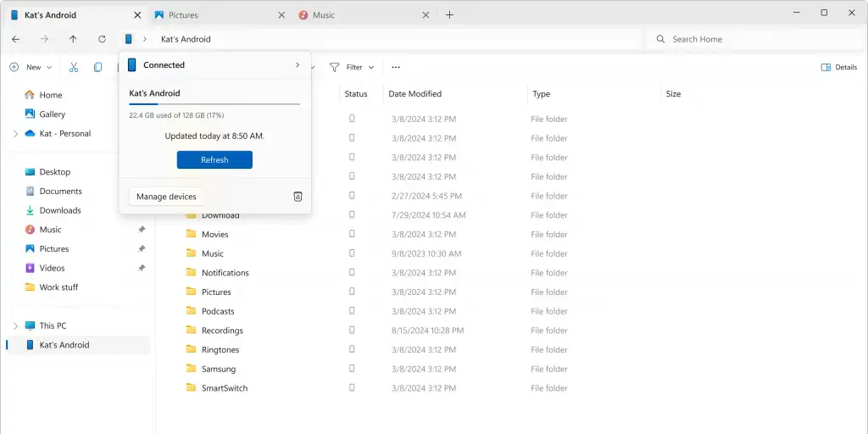Click the Cut scissors icon in toolbar
The image size is (868, 434).
tap(74, 67)
